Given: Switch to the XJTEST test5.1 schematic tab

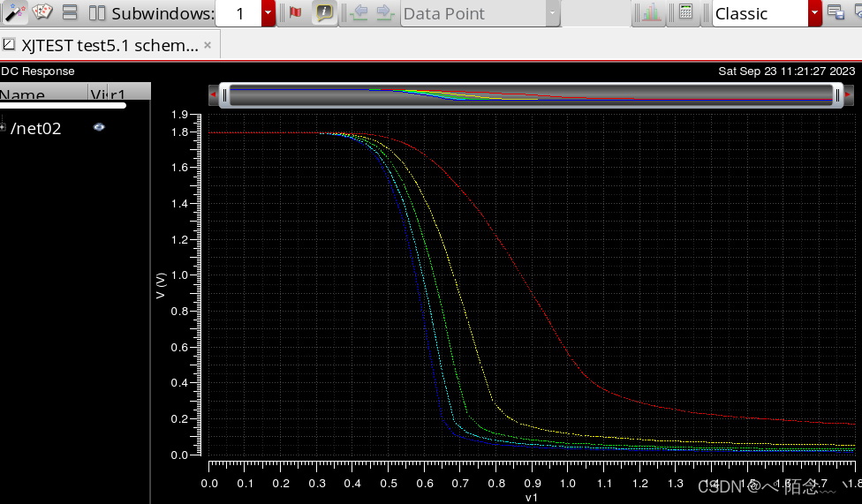Looking at the screenshot, I should [110, 45].
